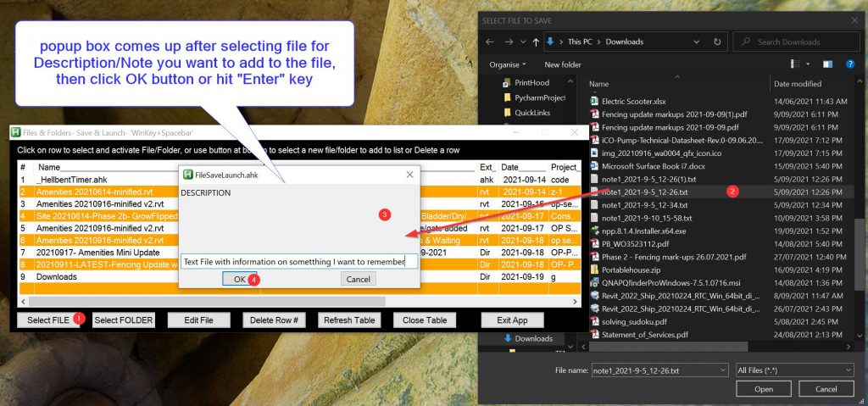Click the Date column header in table
The height and width of the screenshot is (406, 868).
tap(523, 167)
